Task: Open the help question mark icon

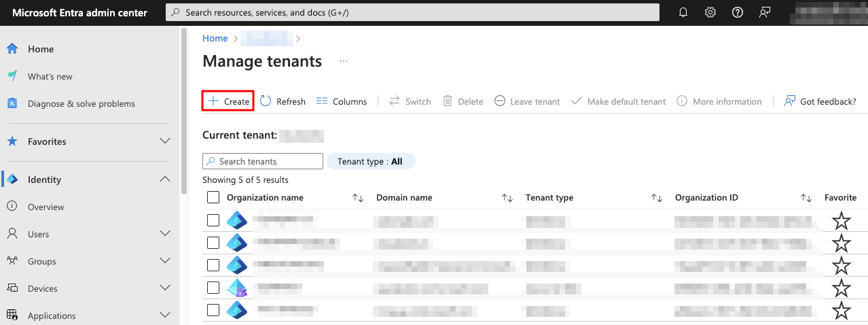Action: (x=738, y=12)
